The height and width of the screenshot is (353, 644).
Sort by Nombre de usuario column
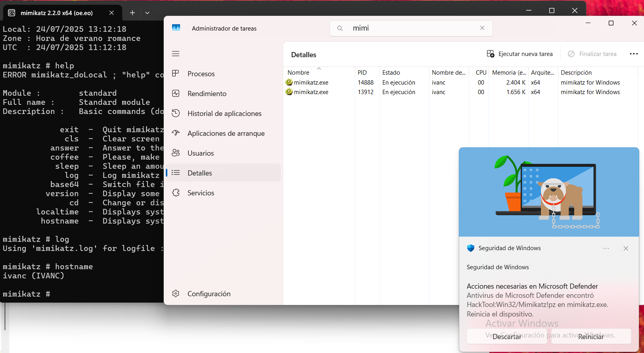coord(449,72)
